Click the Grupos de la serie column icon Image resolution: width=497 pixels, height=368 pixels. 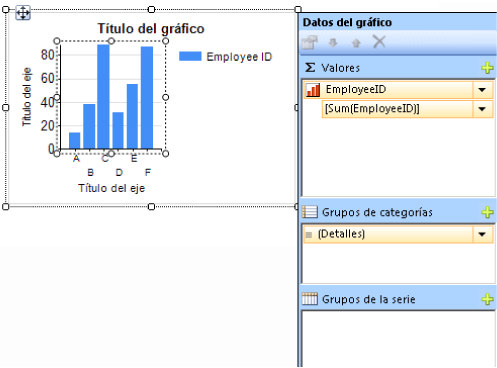pyautogui.click(x=310, y=299)
